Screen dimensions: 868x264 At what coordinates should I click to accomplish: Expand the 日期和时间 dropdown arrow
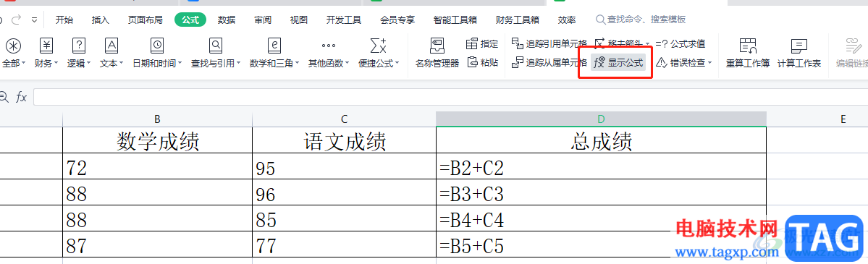(x=180, y=64)
